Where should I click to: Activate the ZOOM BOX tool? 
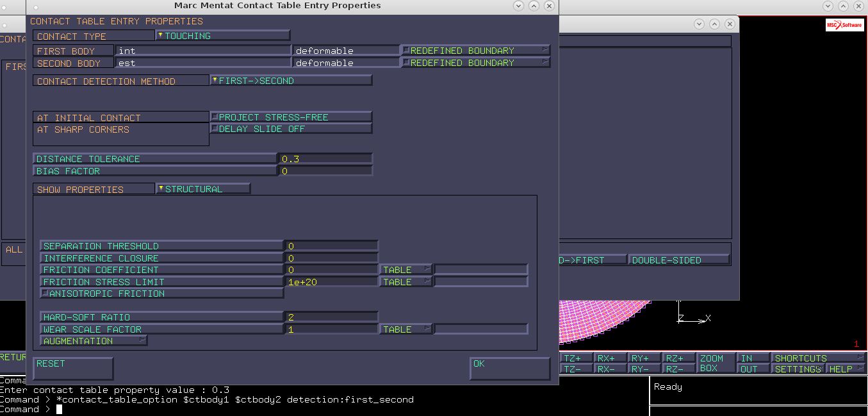click(x=715, y=363)
